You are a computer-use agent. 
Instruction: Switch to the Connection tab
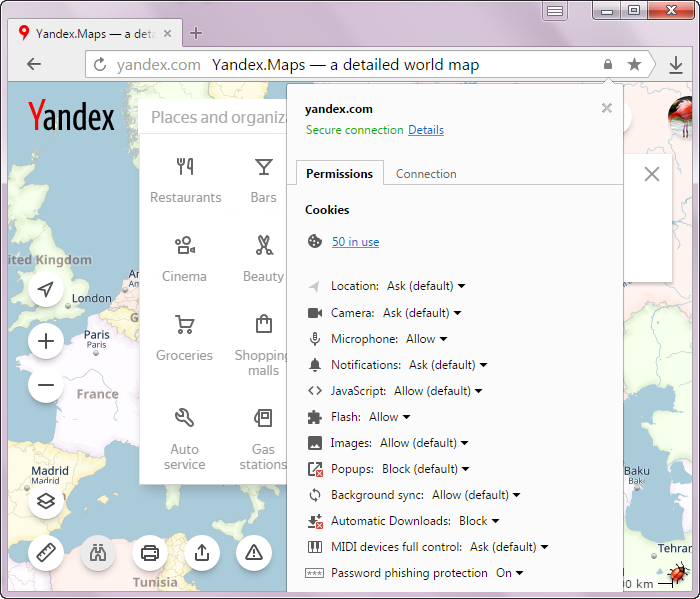426,174
